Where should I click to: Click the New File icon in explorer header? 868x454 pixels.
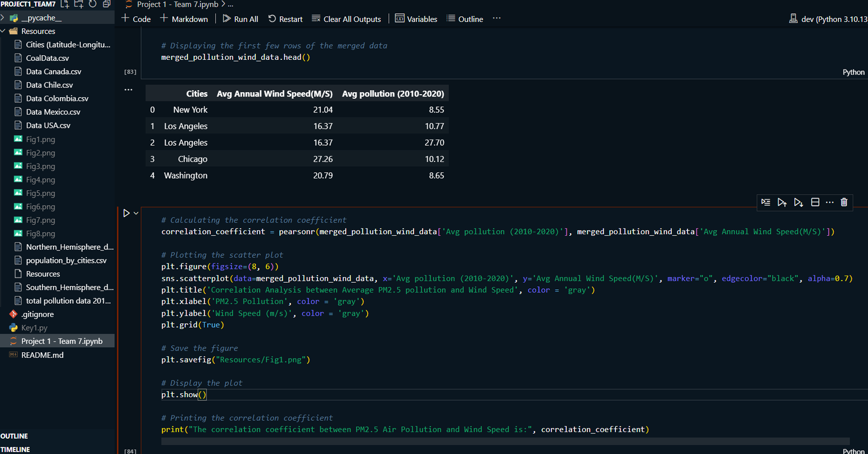pos(65,4)
